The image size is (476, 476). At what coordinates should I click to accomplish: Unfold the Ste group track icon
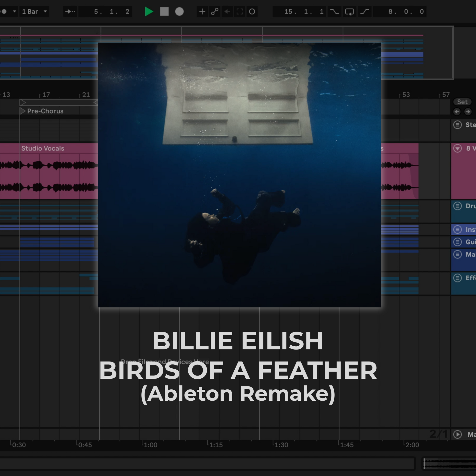coord(457,125)
